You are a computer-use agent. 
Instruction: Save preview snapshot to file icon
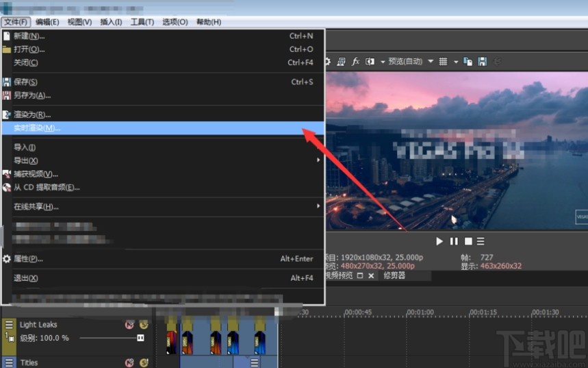coord(482,62)
